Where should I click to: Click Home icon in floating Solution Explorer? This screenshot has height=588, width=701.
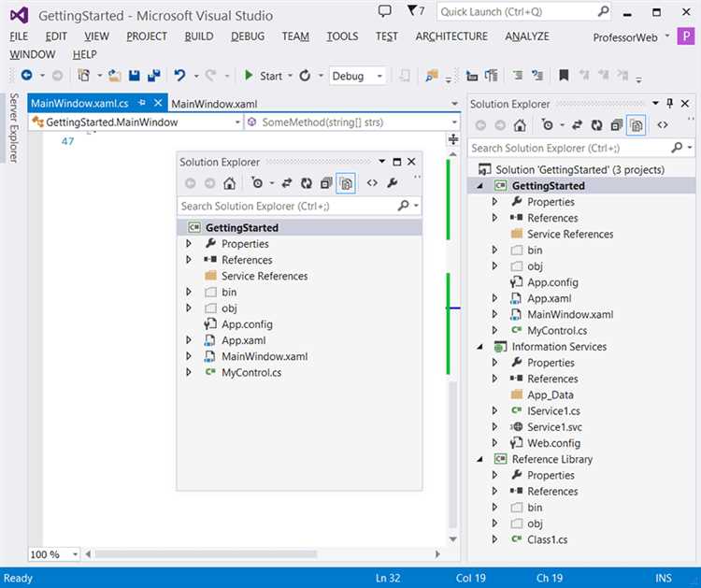click(229, 183)
